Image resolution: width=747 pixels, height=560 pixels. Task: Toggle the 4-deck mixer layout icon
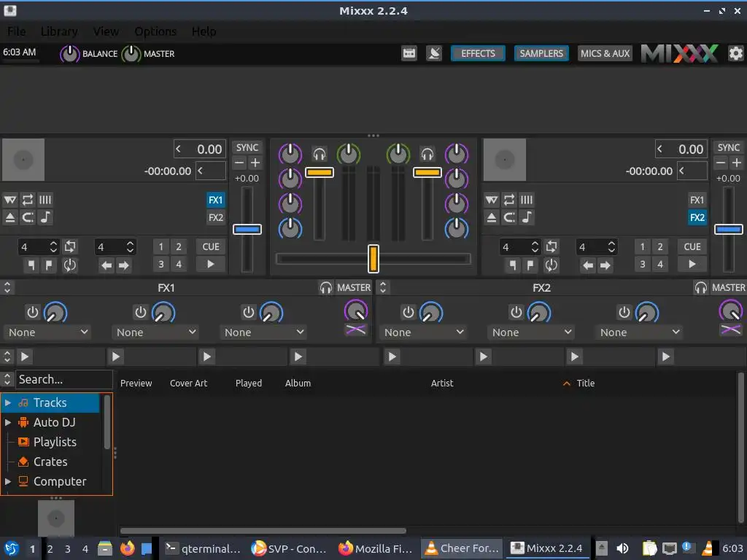pyautogui.click(x=409, y=53)
